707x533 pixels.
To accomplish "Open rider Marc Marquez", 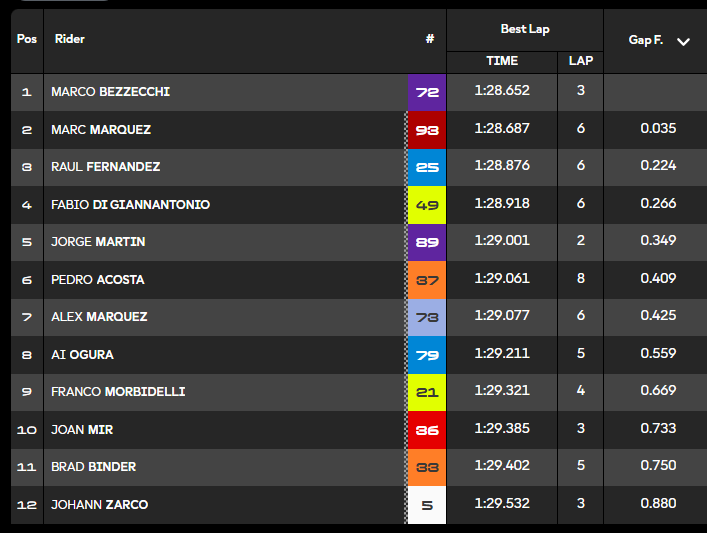I will tap(101, 129).
